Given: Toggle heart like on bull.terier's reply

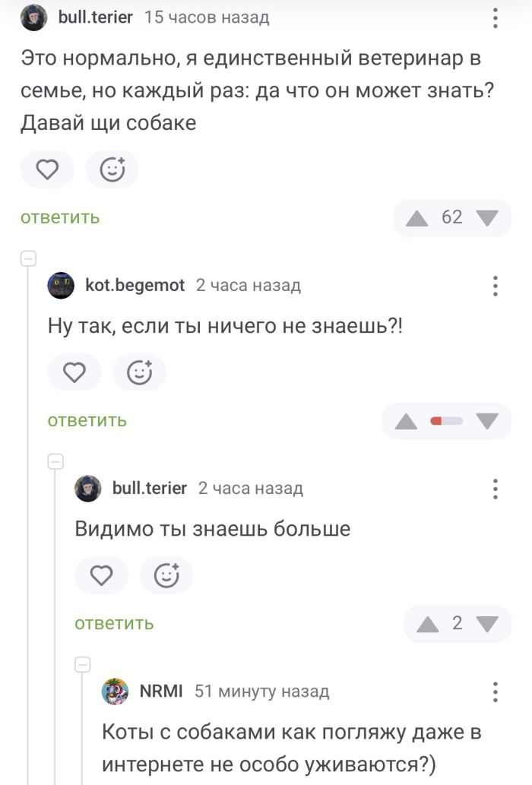Looking at the screenshot, I should [x=101, y=575].
